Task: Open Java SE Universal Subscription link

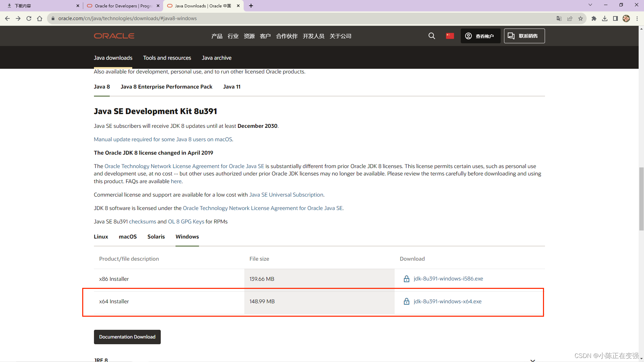Action: (x=286, y=195)
